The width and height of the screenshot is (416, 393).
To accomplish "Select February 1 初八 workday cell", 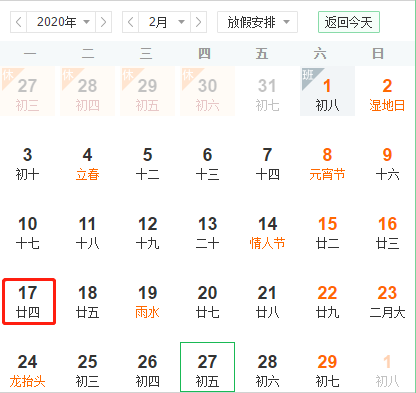I will (x=327, y=91).
